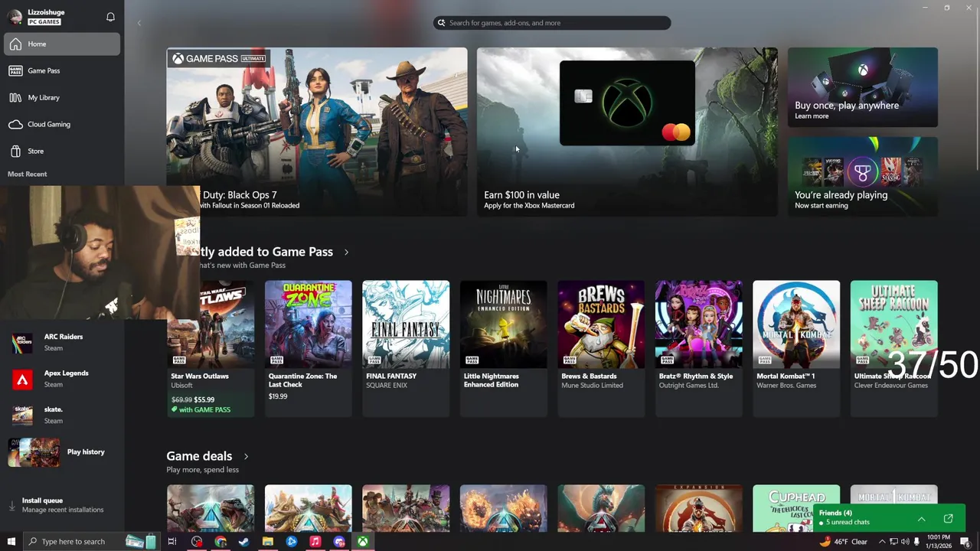
Task: Open Task View on the taskbar
Action: click(172, 542)
